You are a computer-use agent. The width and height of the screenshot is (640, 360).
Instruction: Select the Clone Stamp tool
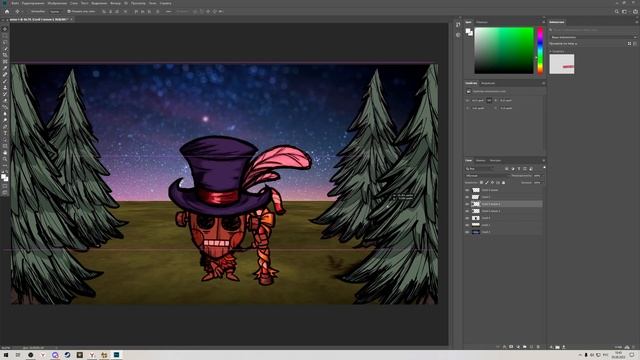point(5,88)
